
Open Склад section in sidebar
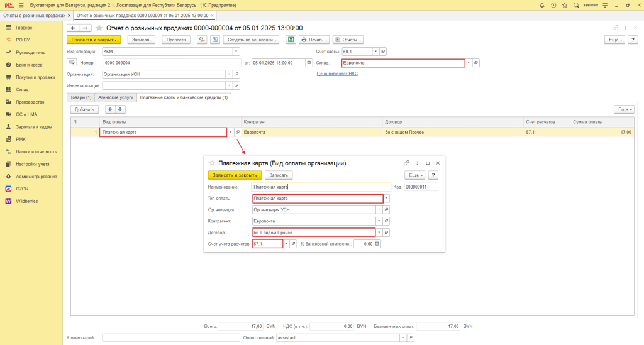tap(22, 89)
